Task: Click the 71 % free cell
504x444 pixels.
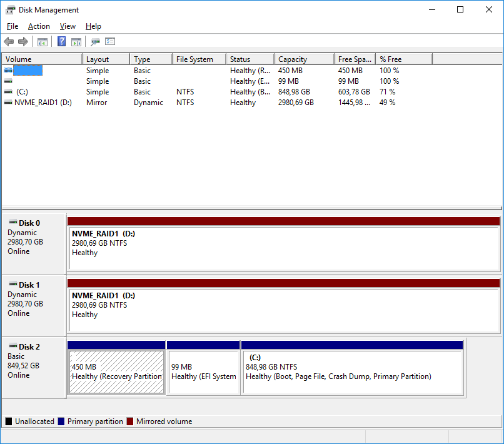Action: click(x=387, y=92)
